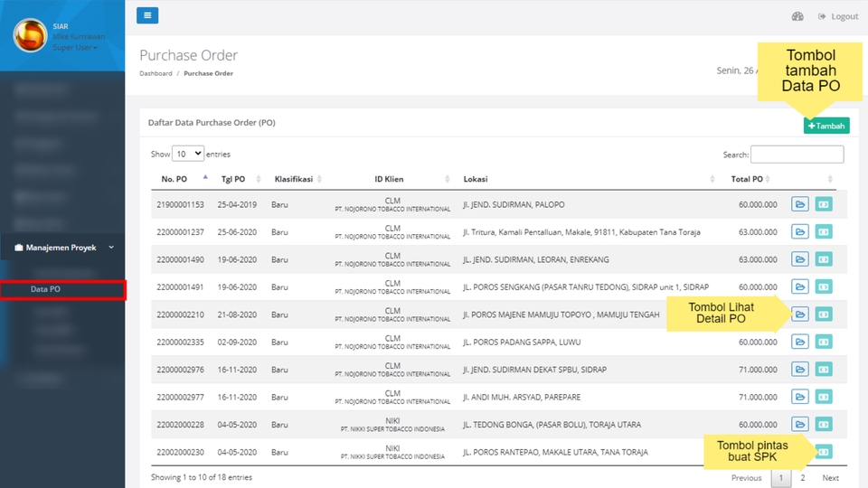
Task: View detail of PO 22000002977
Action: tap(800, 397)
